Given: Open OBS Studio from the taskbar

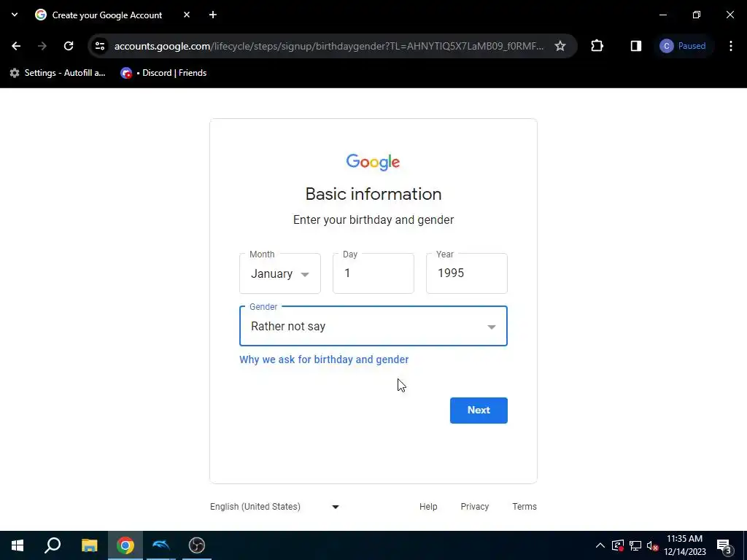Looking at the screenshot, I should [x=197, y=545].
